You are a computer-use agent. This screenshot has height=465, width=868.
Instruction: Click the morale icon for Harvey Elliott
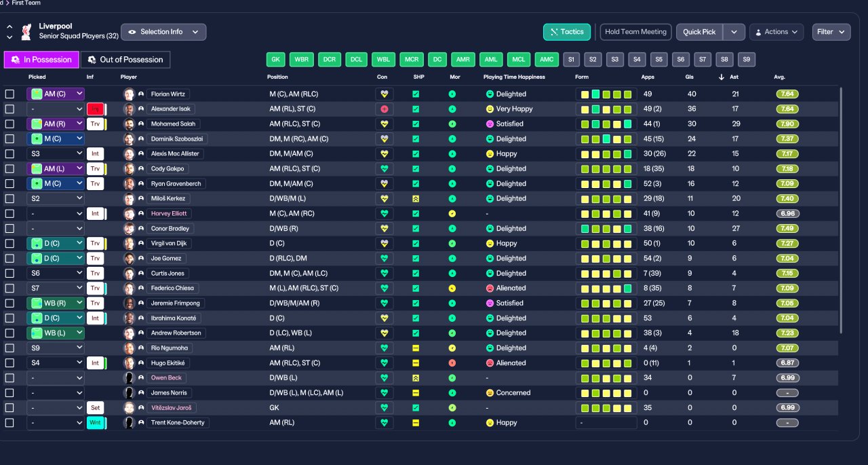452,213
